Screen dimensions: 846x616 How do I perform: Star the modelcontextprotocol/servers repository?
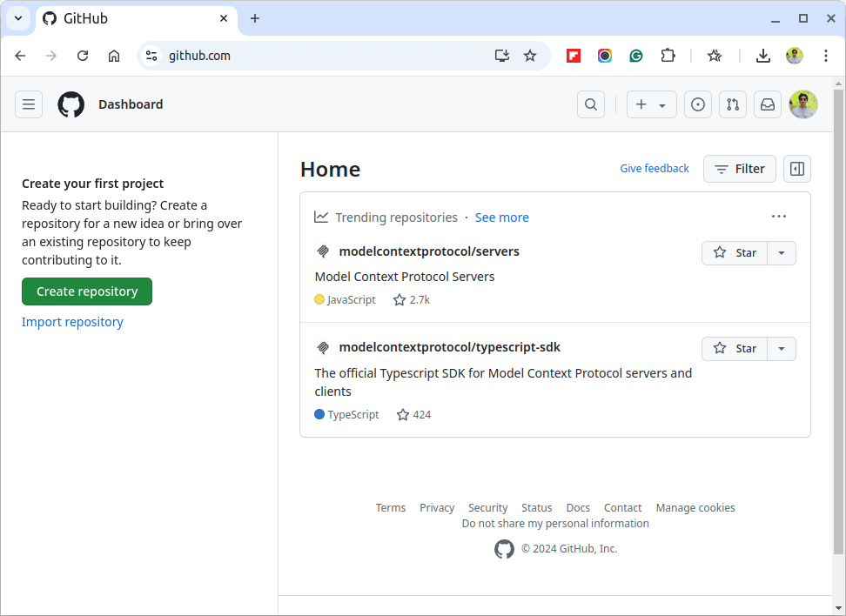[x=735, y=253]
